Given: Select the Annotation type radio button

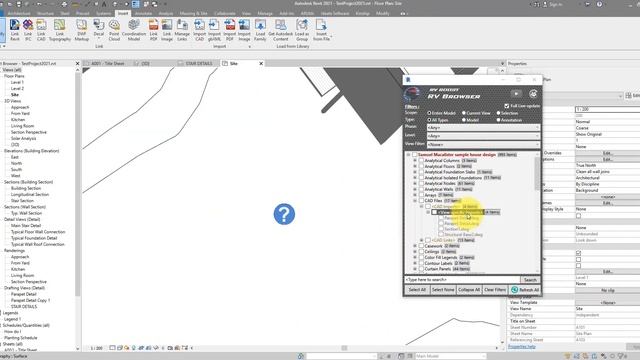Looking at the screenshot, I should [498, 120].
